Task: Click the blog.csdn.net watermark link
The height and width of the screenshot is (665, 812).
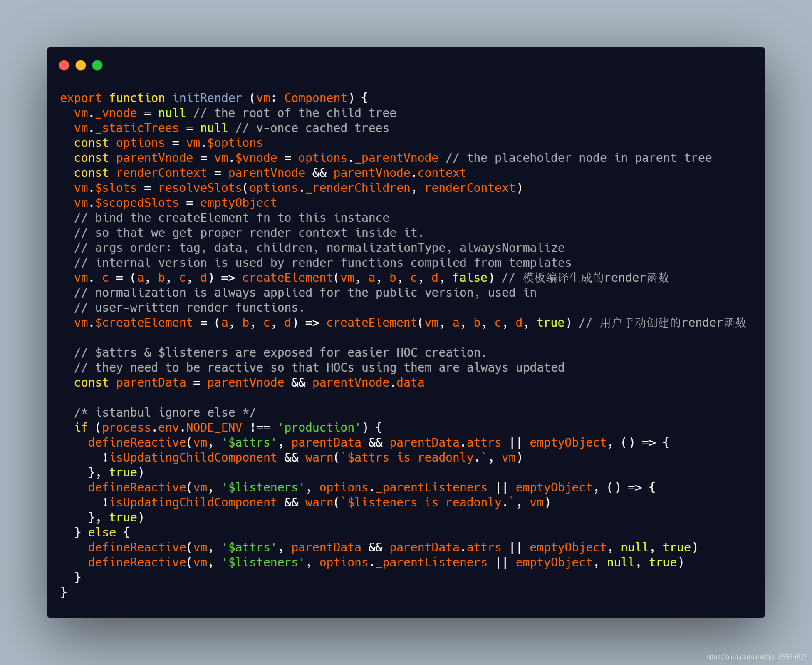Action: pyautogui.click(x=757, y=657)
